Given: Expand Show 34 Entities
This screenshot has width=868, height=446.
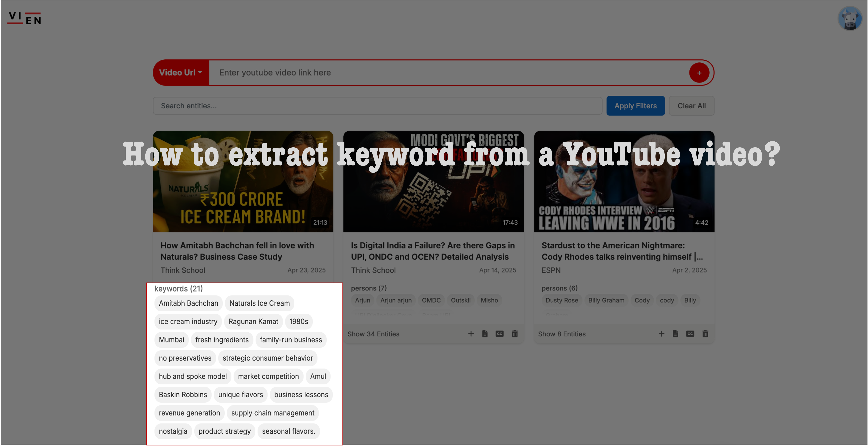Looking at the screenshot, I should pos(373,334).
